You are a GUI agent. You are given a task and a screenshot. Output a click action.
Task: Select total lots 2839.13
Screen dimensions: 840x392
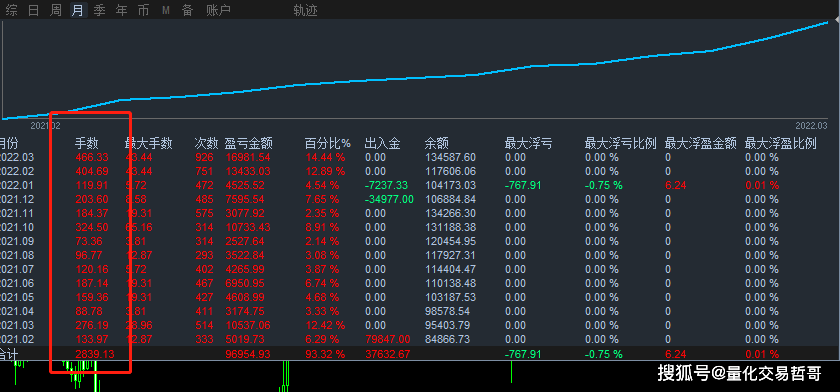click(94, 354)
